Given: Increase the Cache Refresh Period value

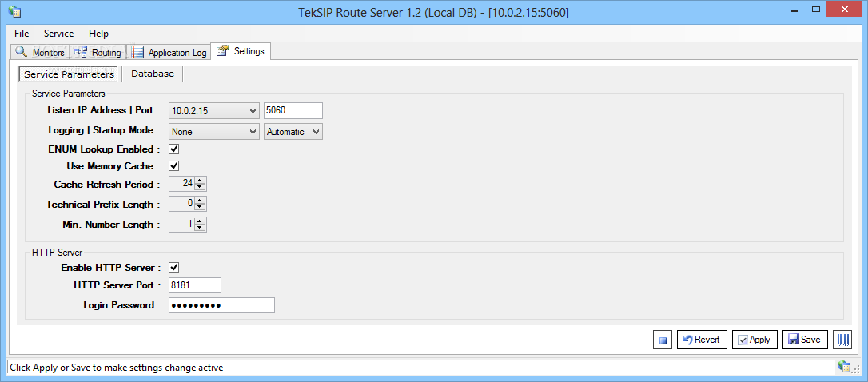Looking at the screenshot, I should click(200, 181).
